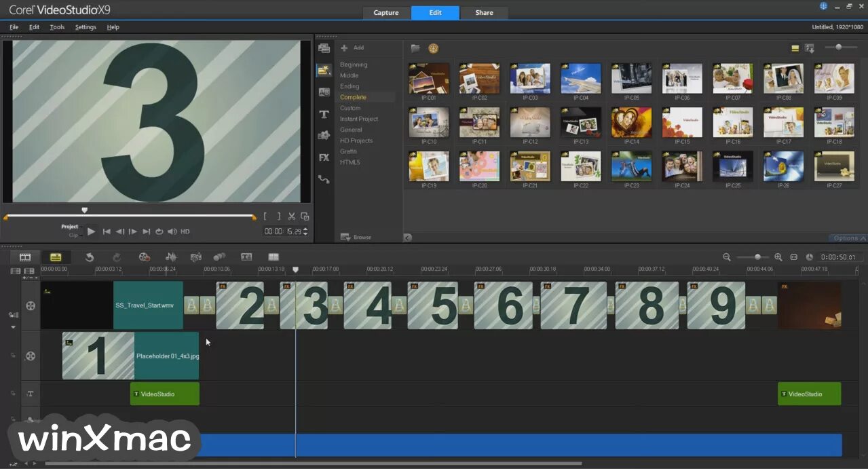Viewport: 868px width, 469px height.
Task: Select the Graffiti category
Action: (x=348, y=151)
